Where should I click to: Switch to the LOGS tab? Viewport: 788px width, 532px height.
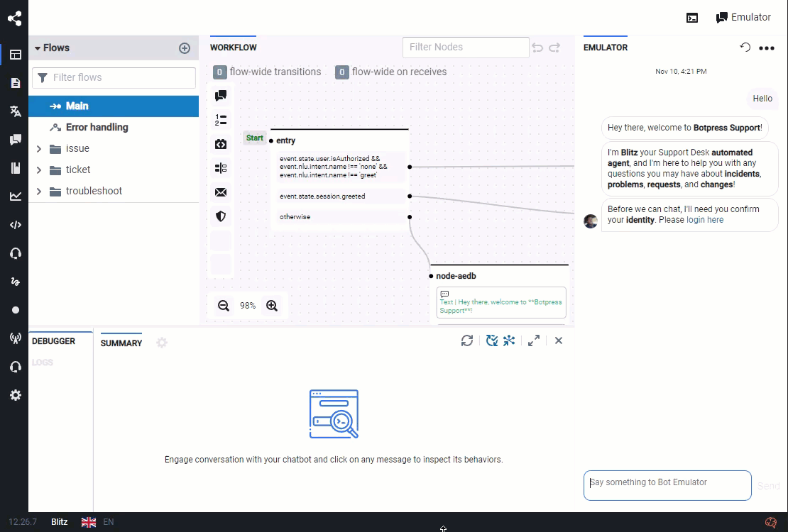point(43,362)
